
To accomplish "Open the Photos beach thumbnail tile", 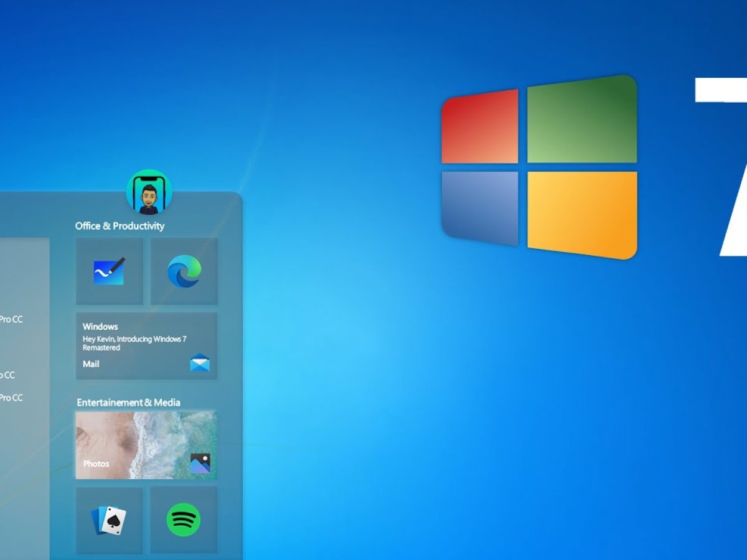I will (x=146, y=445).
